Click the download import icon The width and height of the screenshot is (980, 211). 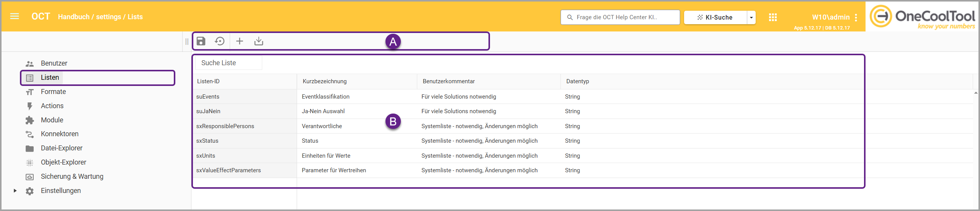click(x=259, y=41)
